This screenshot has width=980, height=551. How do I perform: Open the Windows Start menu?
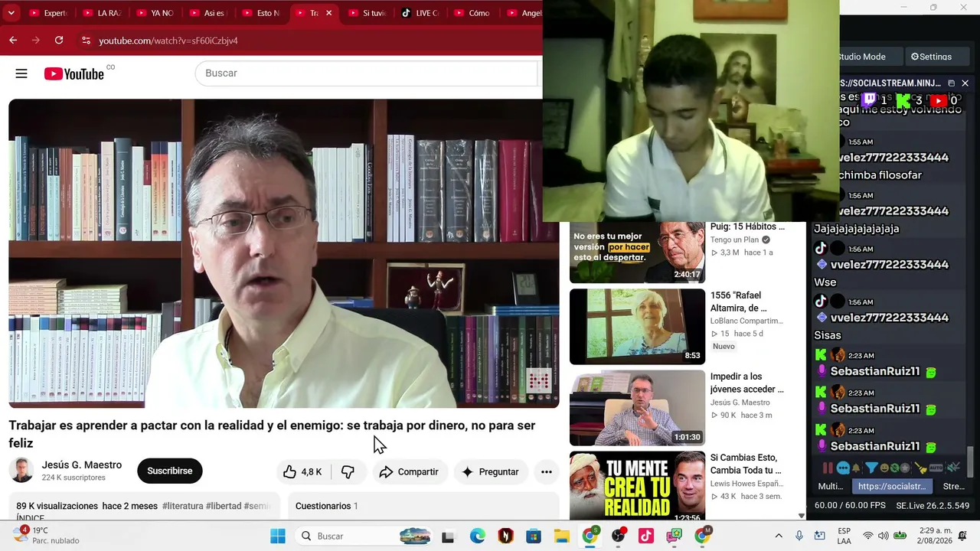[277, 536]
